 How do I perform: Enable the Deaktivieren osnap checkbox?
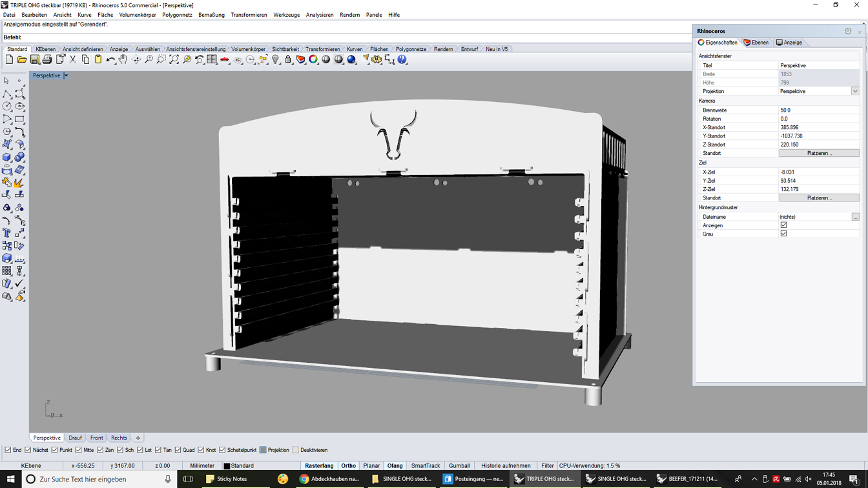coord(296,450)
